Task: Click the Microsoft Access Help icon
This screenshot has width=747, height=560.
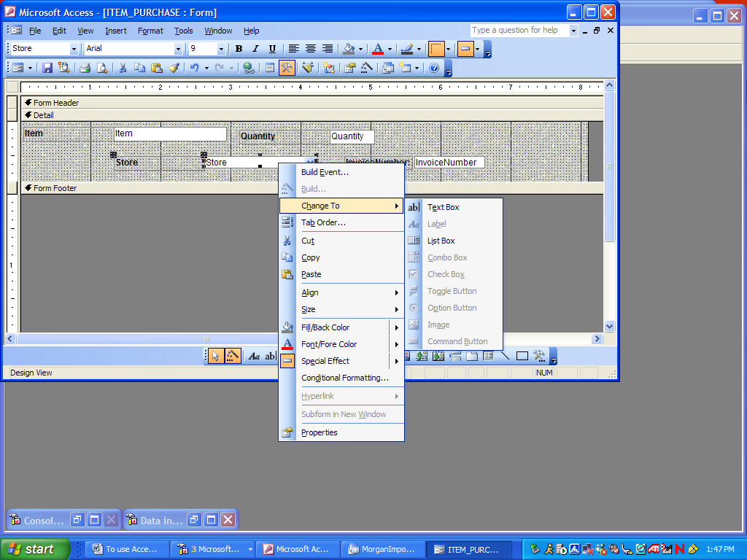Action: [434, 68]
